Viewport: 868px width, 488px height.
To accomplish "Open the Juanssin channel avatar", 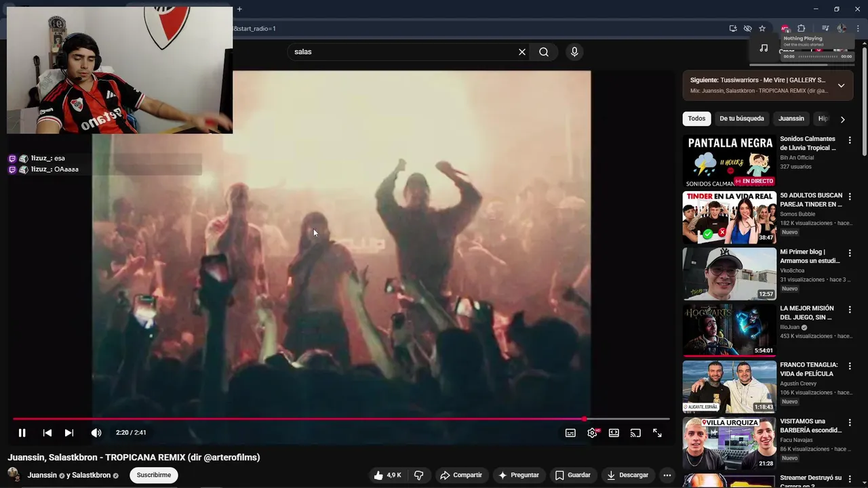I will coord(14,475).
